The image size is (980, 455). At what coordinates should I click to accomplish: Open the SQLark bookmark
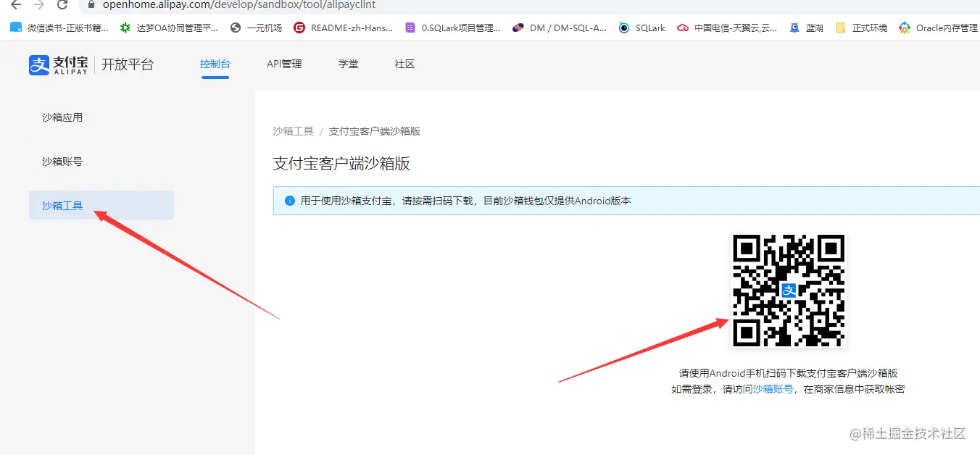[642, 28]
